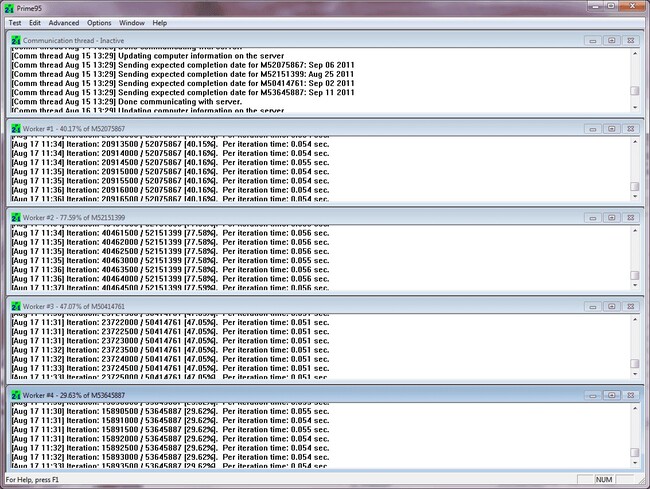Viewport: 650px width, 489px height.
Task: Open the Test menu
Action: (15, 23)
